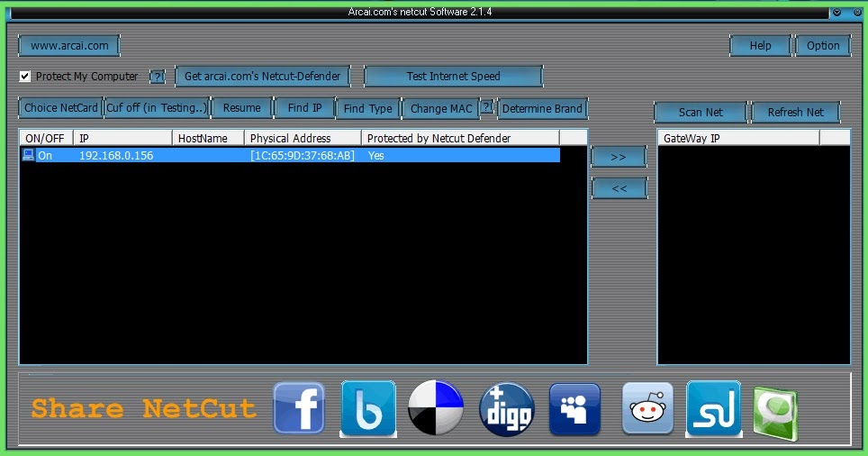The width and height of the screenshot is (868, 456).
Task: Click the << button
Action: click(619, 188)
